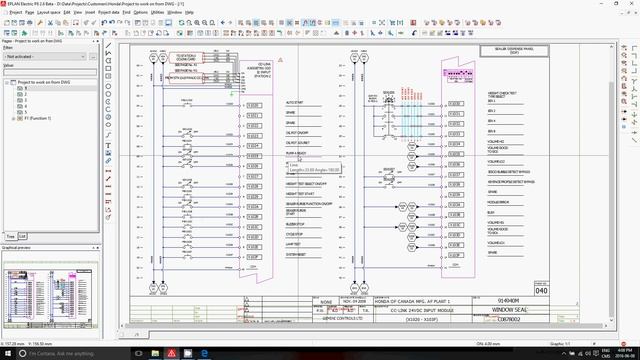Open Microsoft Edge from taskbar
The width and height of the screenshot is (640, 360).
pos(204,353)
